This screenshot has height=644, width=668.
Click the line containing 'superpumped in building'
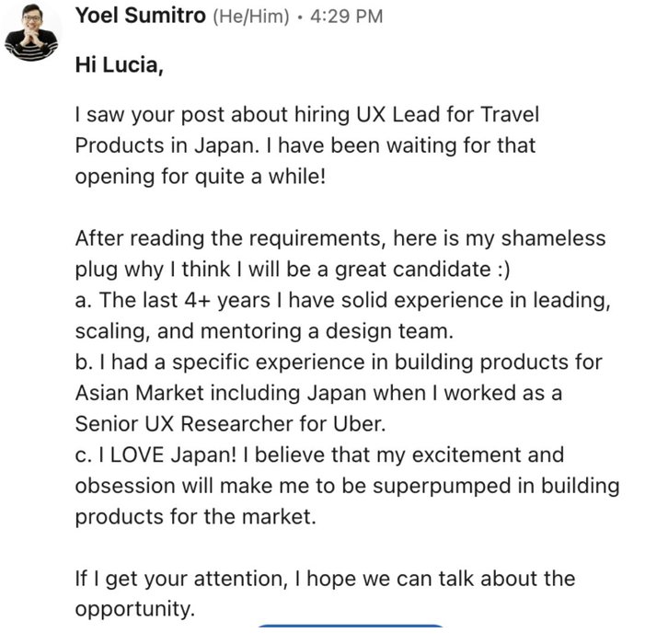347,486
